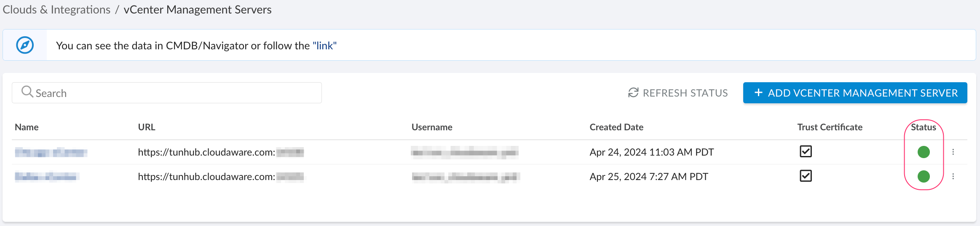The height and width of the screenshot is (226, 980).
Task: Follow the "link" hyperlink in info banner
Action: [x=324, y=46]
